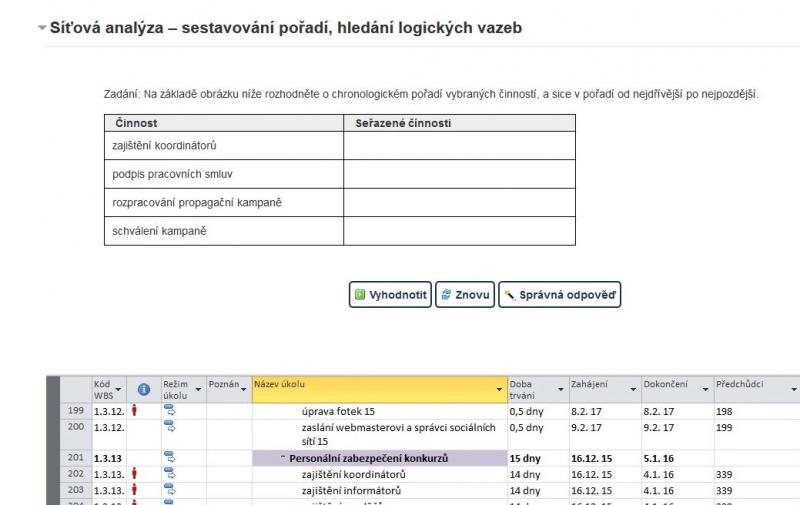Click red person icon in row 202
Screen dimensions: 800x505
click(134, 474)
